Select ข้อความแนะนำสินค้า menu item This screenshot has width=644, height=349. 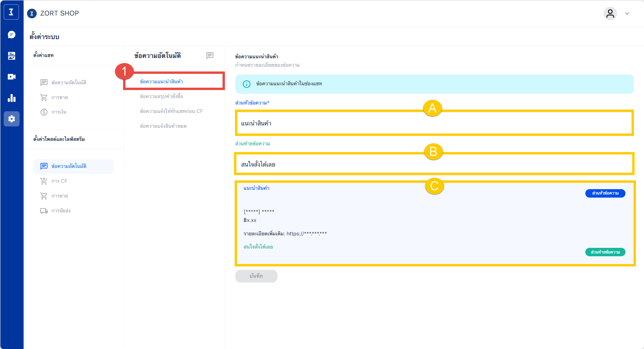coord(162,82)
